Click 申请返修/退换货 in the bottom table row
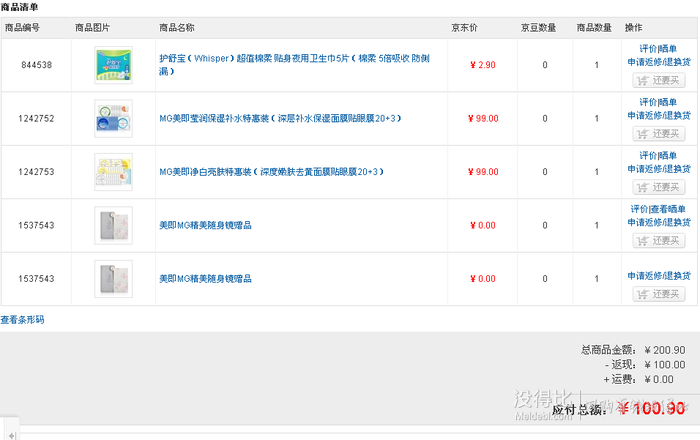This screenshot has width=700, height=440. click(x=659, y=276)
